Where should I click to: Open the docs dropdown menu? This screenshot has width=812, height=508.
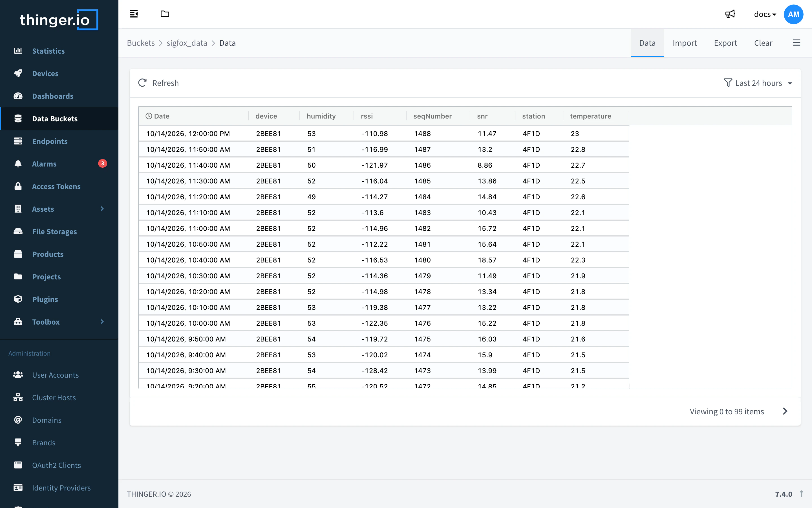point(765,14)
